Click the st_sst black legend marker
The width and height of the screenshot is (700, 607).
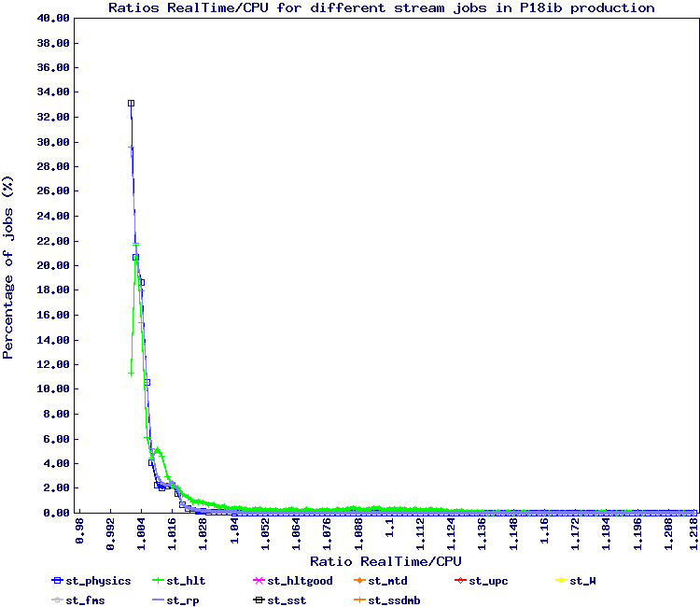click(259, 600)
